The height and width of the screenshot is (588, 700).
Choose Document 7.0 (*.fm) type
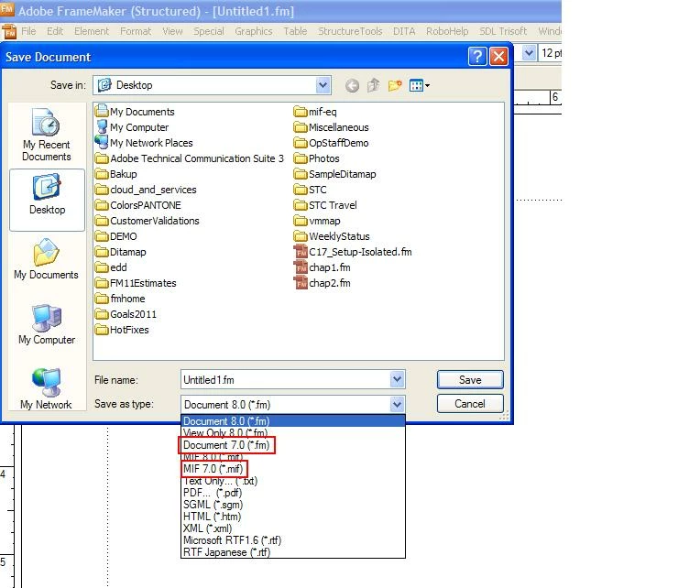pyautogui.click(x=293, y=445)
